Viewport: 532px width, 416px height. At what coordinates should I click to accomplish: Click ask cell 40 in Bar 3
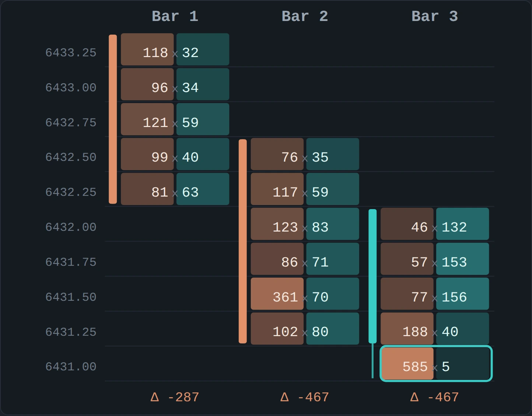click(463, 329)
